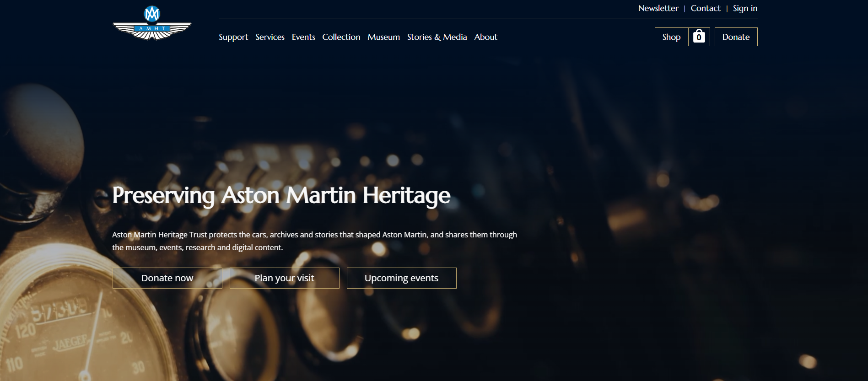Screen dimensions: 868x381
Task: Open the Services menu
Action: pos(270,37)
